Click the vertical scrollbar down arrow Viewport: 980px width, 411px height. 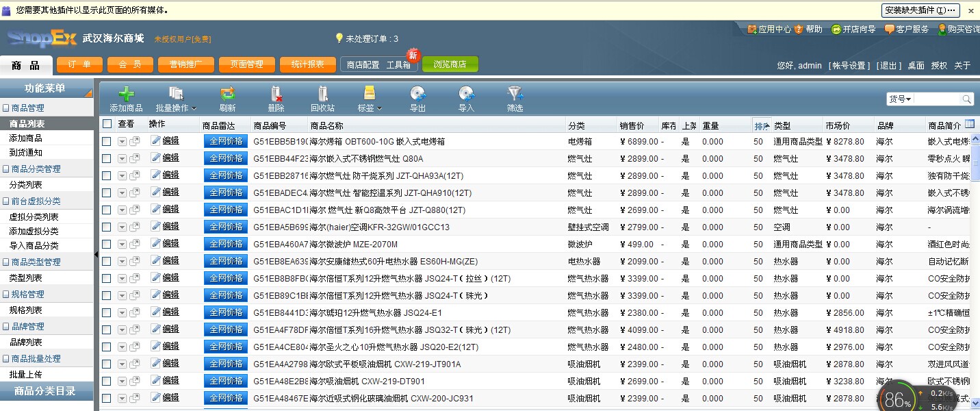[975, 403]
